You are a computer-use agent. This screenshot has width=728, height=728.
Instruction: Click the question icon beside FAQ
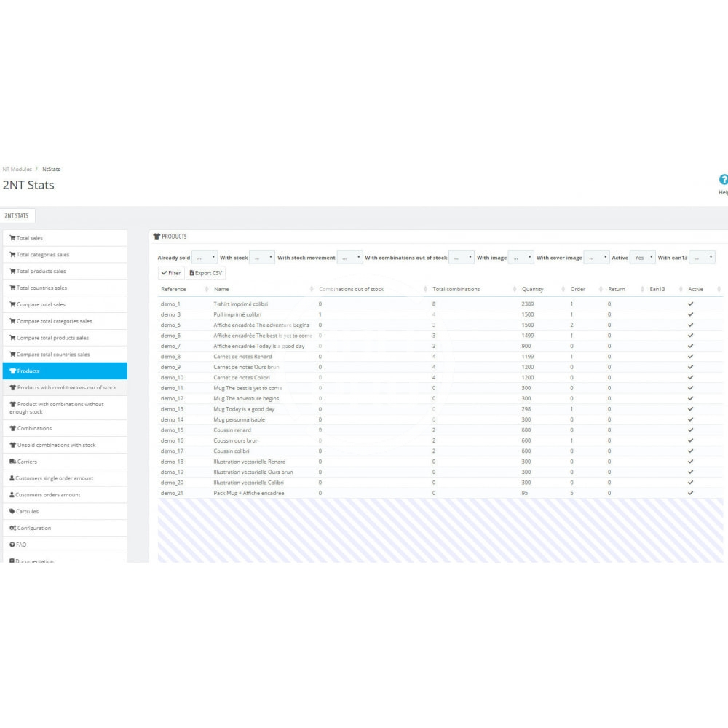tap(12, 545)
